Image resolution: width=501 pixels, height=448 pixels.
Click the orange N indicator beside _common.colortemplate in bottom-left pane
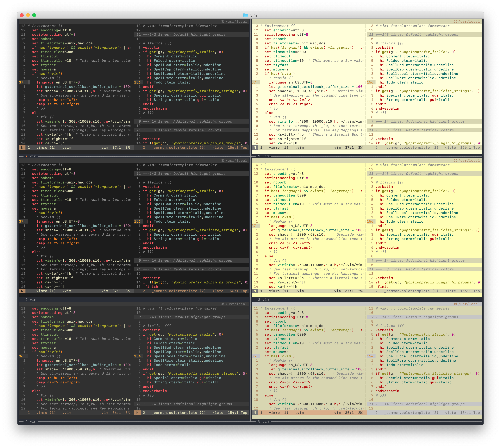[137, 413]
